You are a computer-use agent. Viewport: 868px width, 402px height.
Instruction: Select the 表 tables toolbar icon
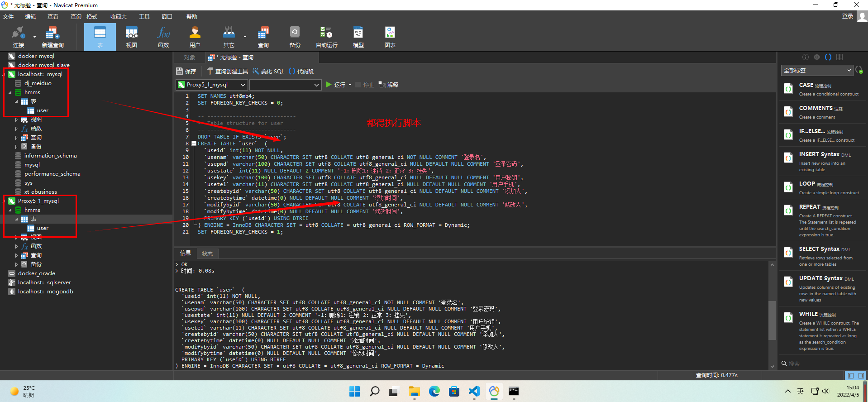[x=100, y=37]
